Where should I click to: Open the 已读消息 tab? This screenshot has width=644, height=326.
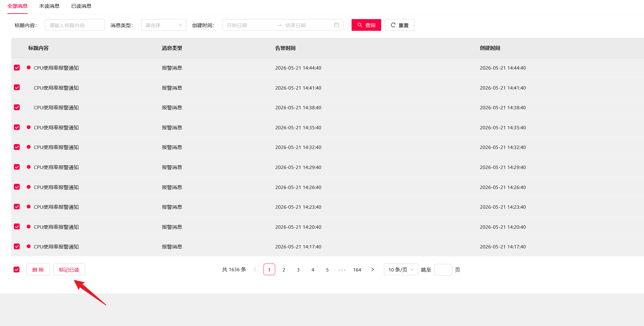coord(81,6)
